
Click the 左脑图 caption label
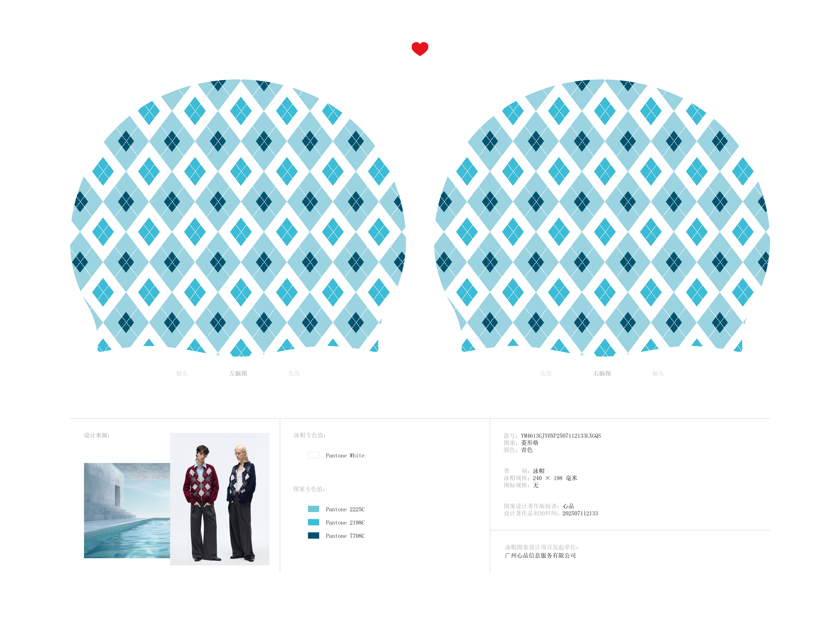[238, 373]
